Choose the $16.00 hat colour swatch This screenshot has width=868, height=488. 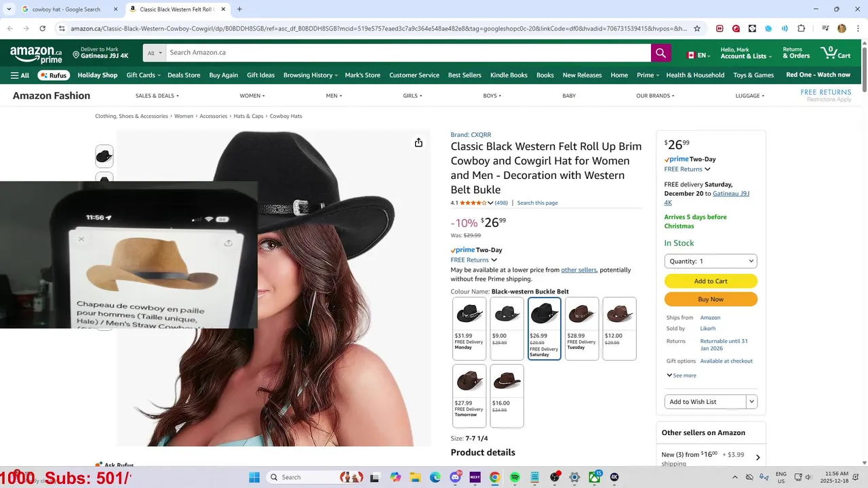(507, 396)
